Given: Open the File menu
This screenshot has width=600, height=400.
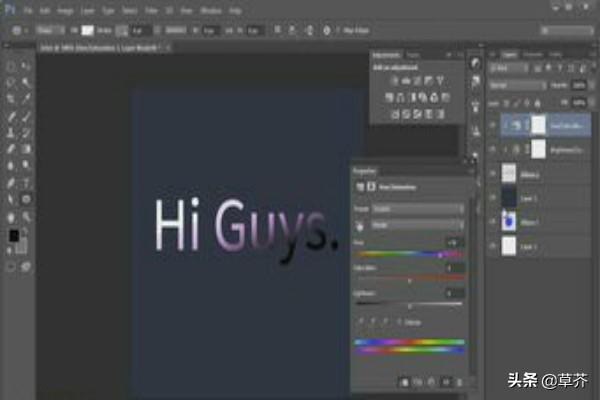Looking at the screenshot, I should click(28, 11).
